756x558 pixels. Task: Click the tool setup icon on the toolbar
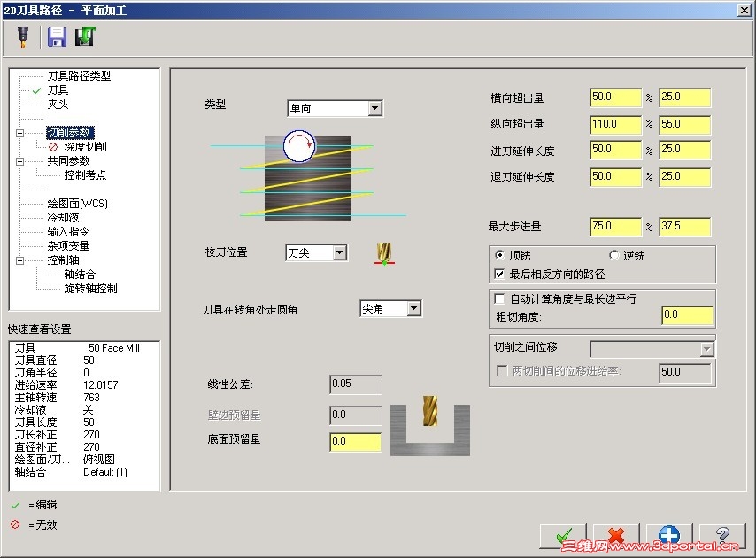[22, 36]
